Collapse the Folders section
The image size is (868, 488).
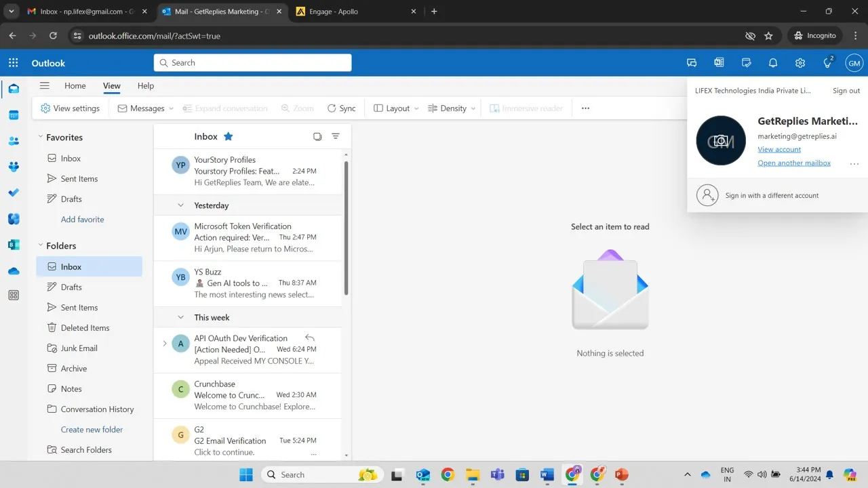point(41,245)
